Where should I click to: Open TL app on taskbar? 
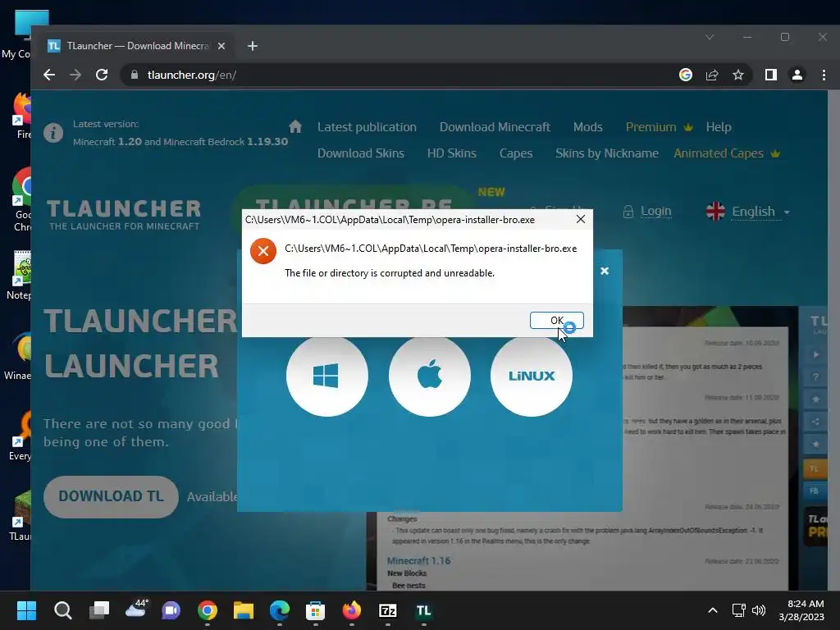(x=424, y=610)
